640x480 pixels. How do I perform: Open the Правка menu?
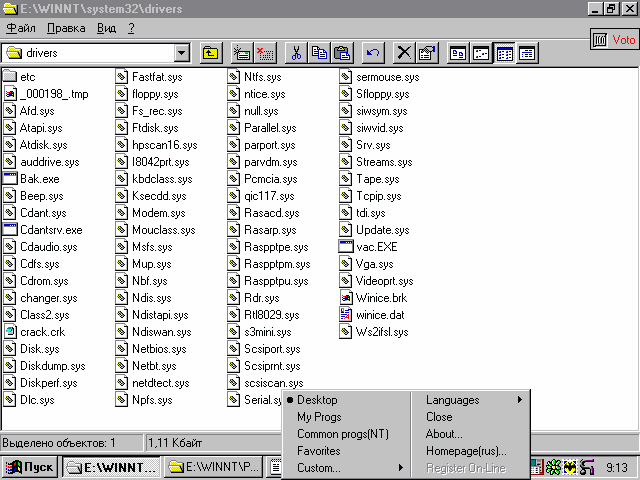(66, 28)
